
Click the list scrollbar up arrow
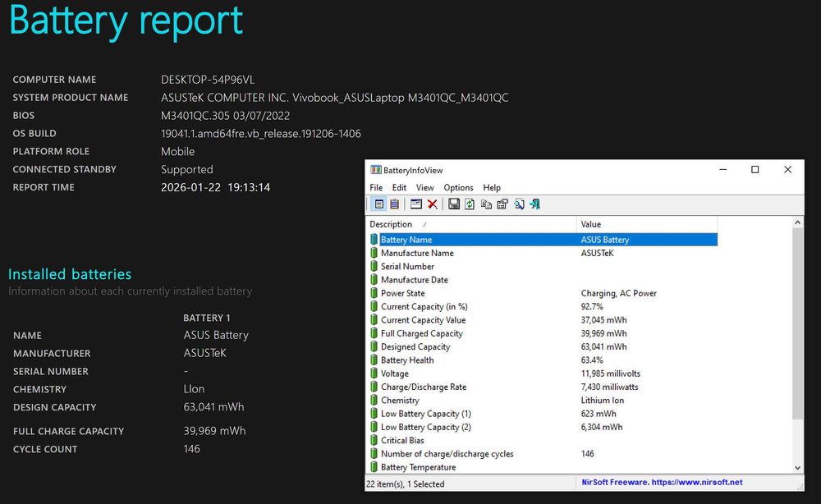point(797,222)
